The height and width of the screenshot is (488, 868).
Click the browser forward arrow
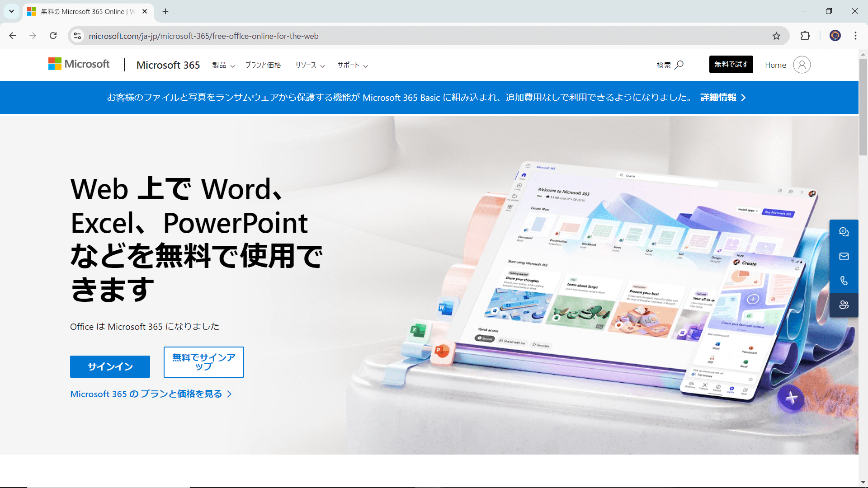33,36
